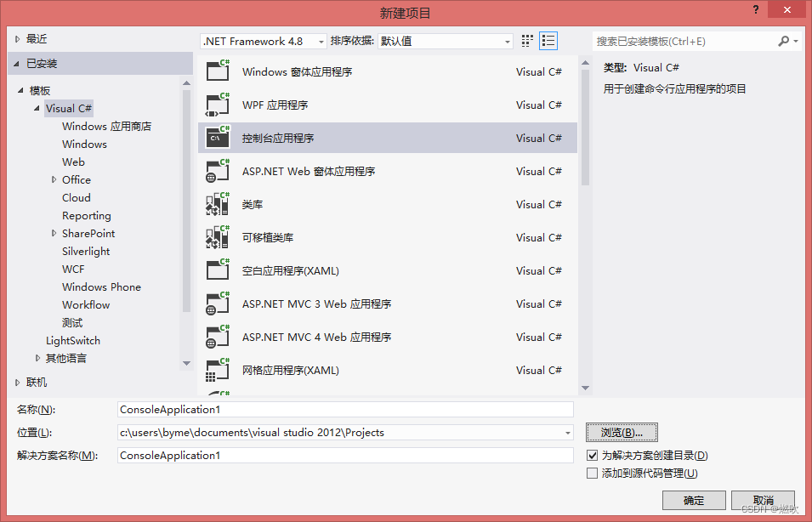Viewport: 812px width, 522px height.
Task: Click the ASP.NET Web 窗体应用程序 icon
Action: [x=218, y=171]
